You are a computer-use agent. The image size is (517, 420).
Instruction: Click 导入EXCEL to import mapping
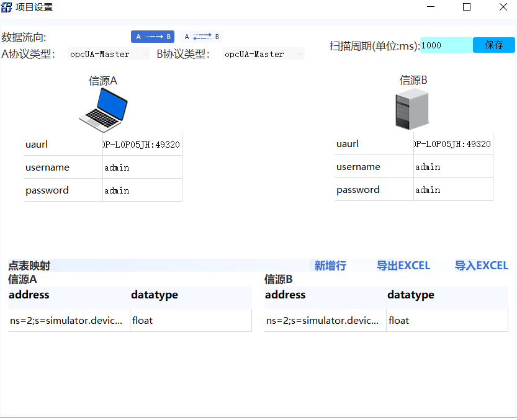pos(482,266)
